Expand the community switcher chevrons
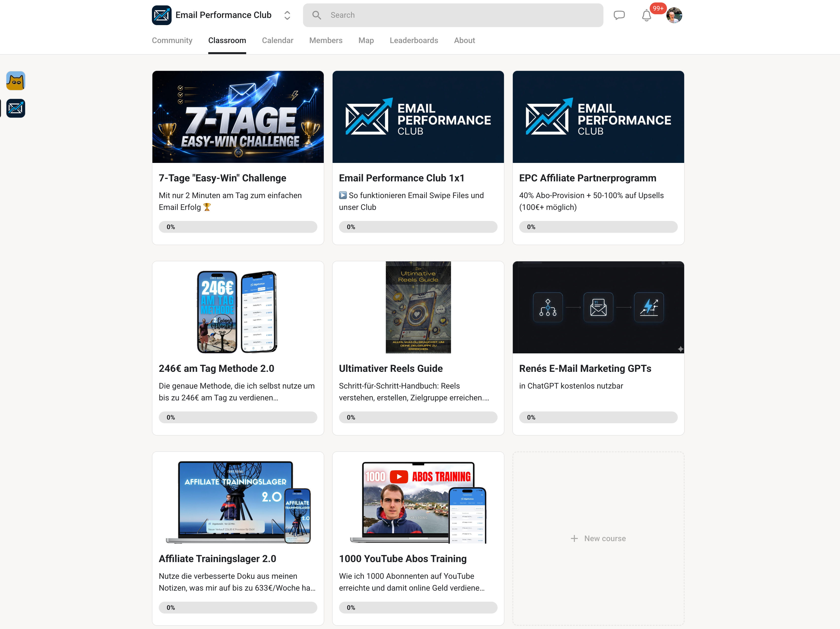Image resolution: width=840 pixels, height=629 pixels. [287, 15]
